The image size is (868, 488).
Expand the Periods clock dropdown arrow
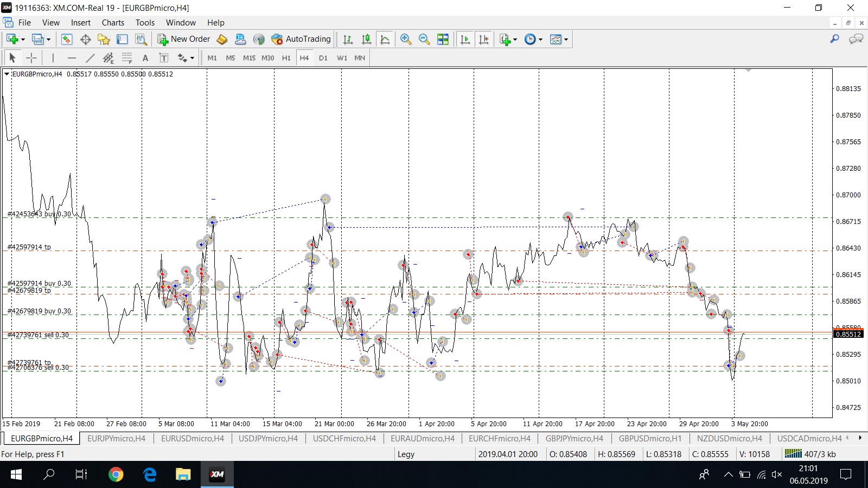[540, 40]
